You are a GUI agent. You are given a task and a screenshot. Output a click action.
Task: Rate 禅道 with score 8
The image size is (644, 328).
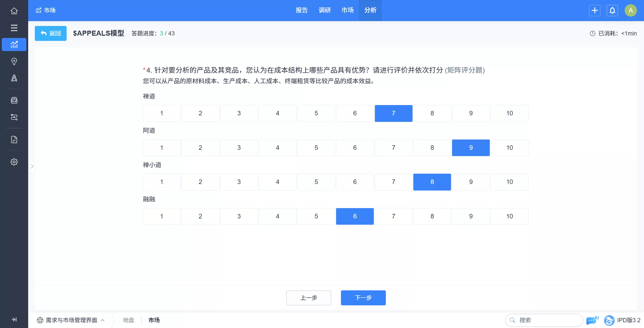432,113
